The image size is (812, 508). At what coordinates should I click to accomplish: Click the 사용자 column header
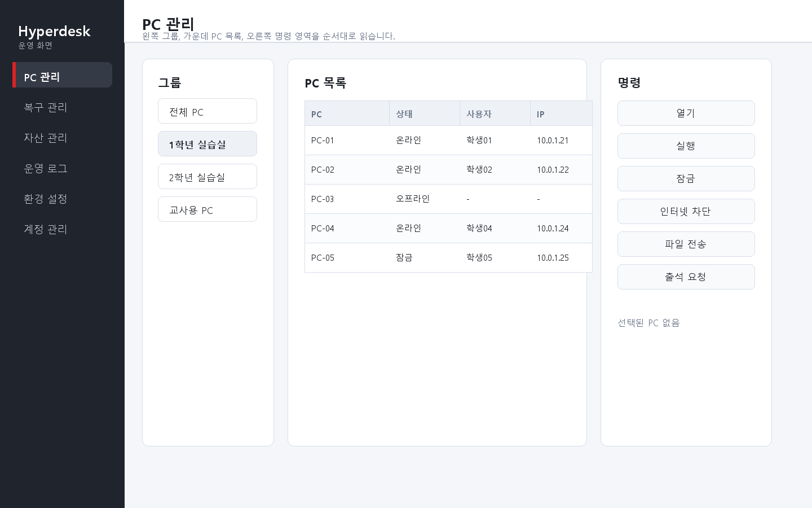pyautogui.click(x=495, y=113)
